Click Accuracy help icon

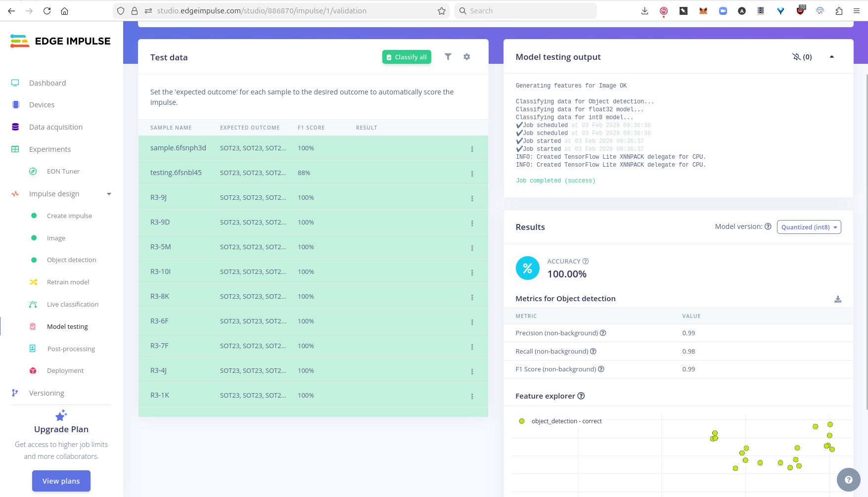click(x=586, y=261)
